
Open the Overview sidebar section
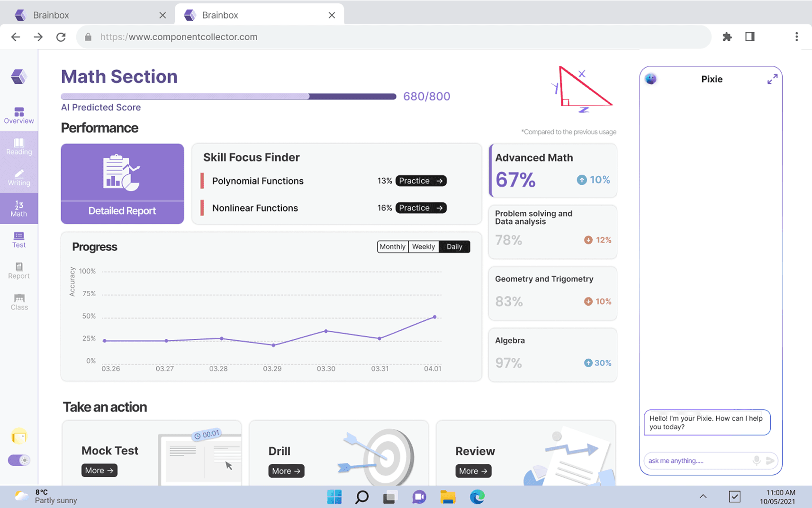tap(19, 115)
